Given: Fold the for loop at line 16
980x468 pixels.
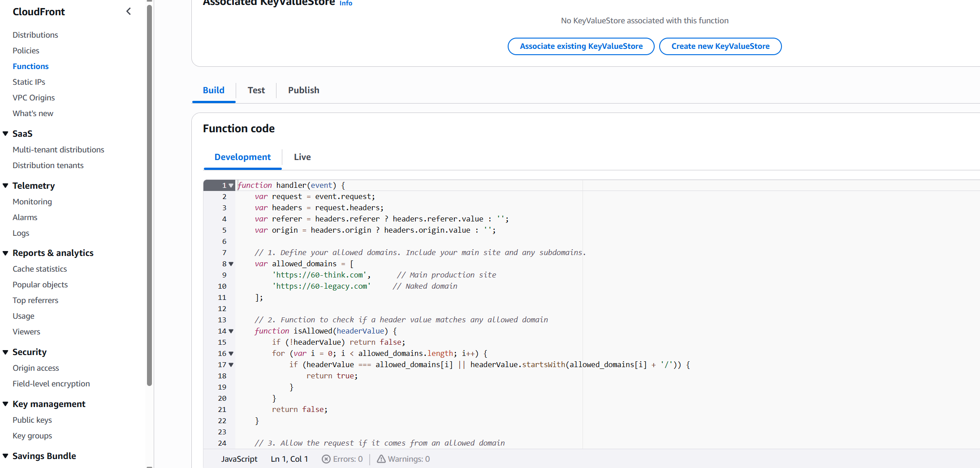Looking at the screenshot, I should click(x=231, y=354).
